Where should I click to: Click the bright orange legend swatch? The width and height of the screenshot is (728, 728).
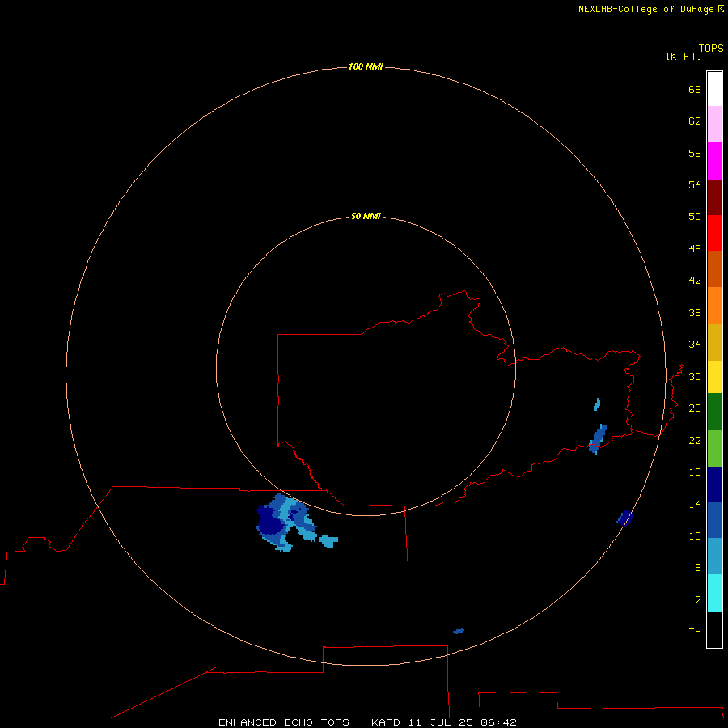[714, 306]
